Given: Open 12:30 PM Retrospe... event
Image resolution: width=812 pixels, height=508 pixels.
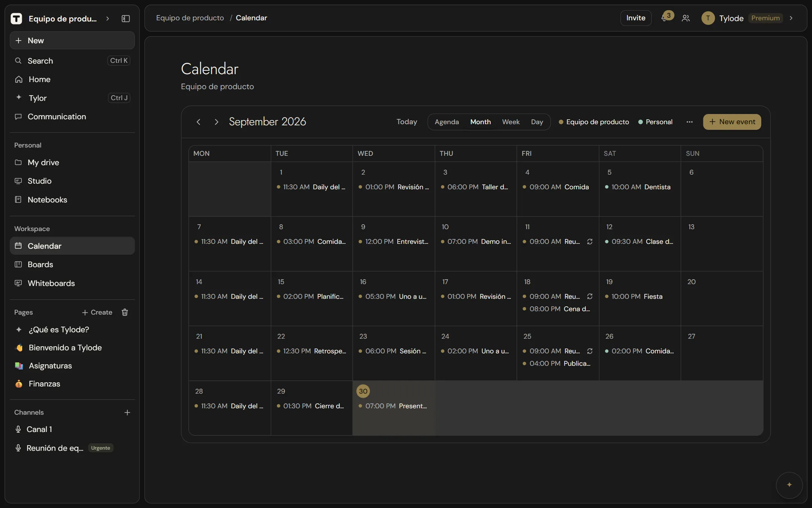Looking at the screenshot, I should pos(311,351).
